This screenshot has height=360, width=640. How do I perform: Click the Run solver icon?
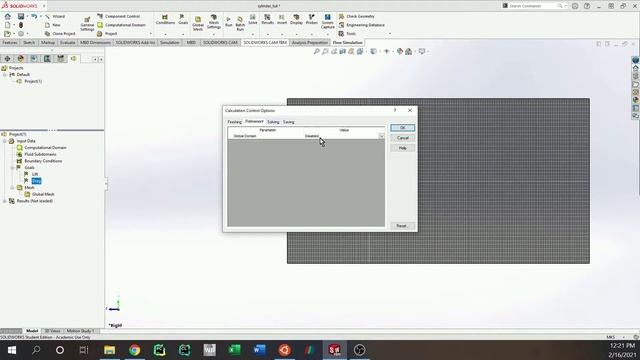tap(229, 22)
